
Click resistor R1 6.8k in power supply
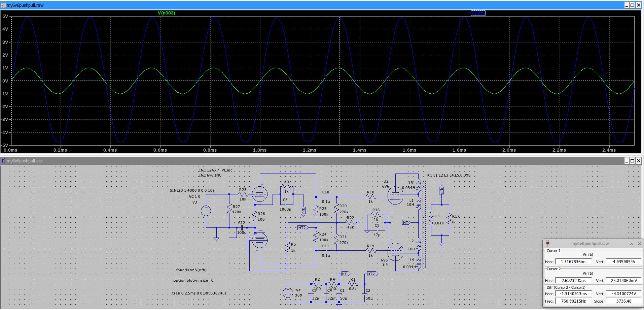pyautogui.click(x=353, y=284)
